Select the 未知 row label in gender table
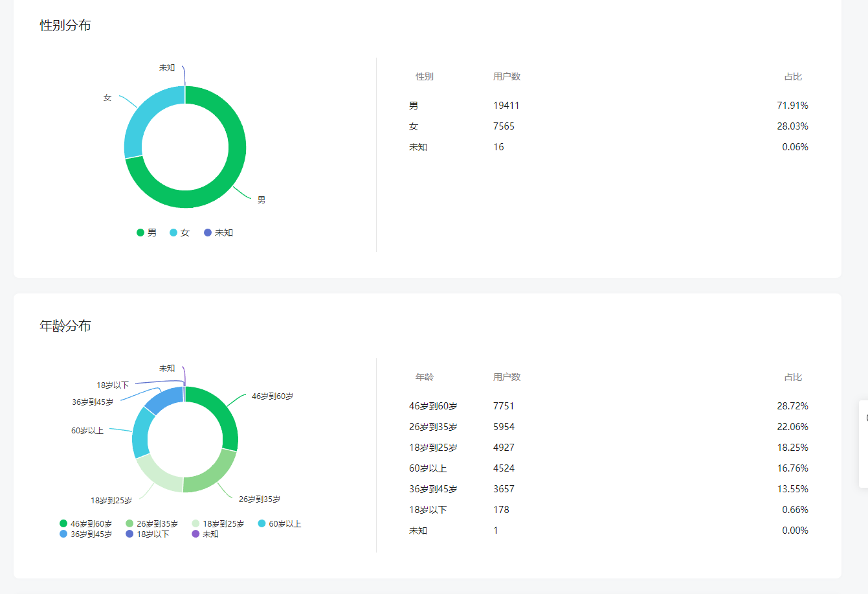Screen dimensions: 868x594 (x=418, y=147)
